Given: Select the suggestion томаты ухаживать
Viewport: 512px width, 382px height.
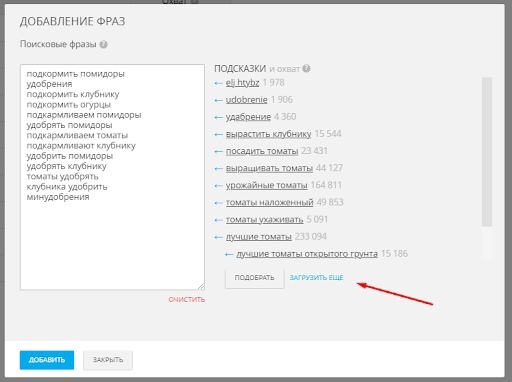Looking at the screenshot, I should [264, 220].
